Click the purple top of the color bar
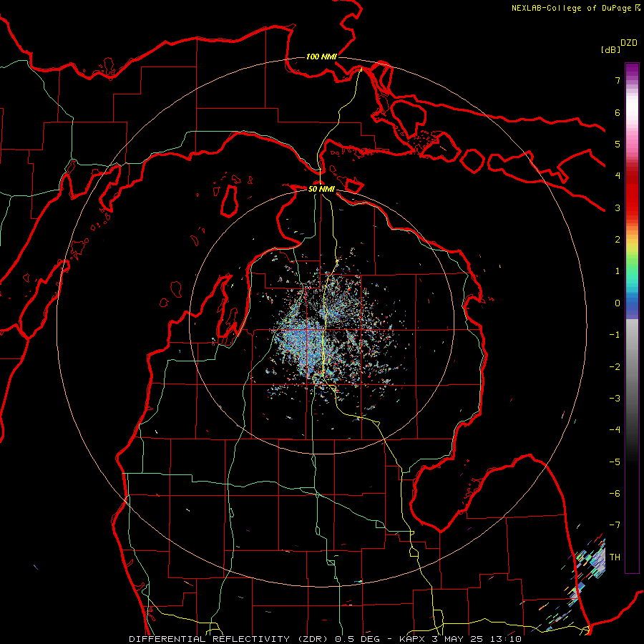Image resolution: width=644 pixels, height=644 pixels. coord(632,71)
